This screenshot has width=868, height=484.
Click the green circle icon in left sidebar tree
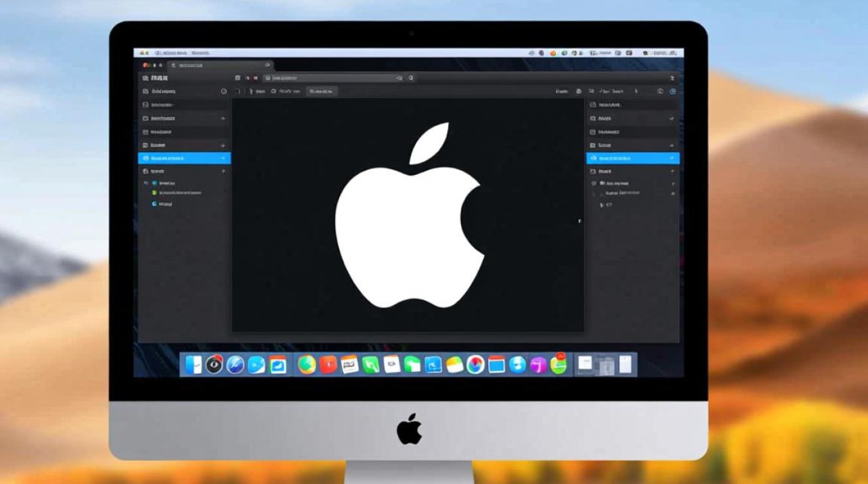(x=154, y=192)
